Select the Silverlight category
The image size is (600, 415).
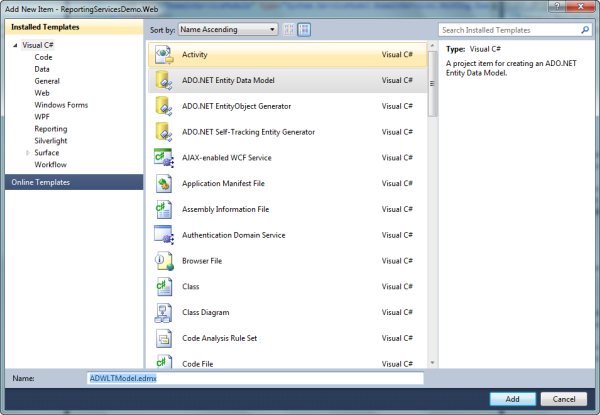click(x=51, y=141)
